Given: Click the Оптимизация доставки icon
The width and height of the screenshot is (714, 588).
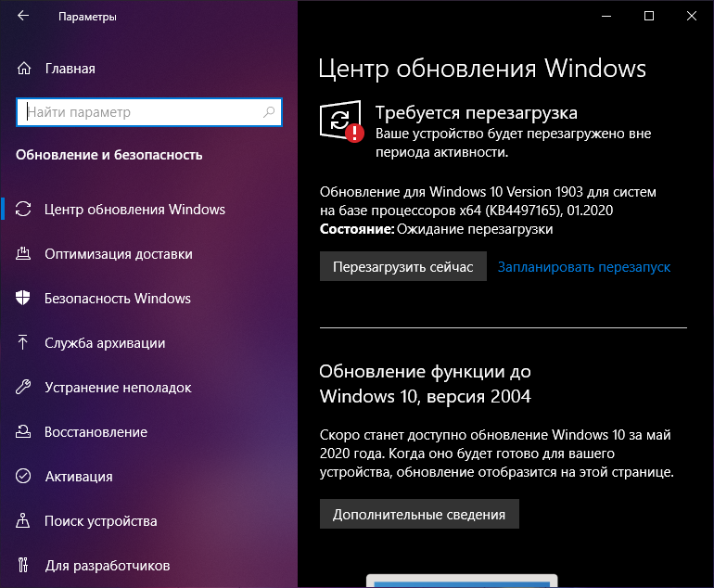Looking at the screenshot, I should pos(23,253).
